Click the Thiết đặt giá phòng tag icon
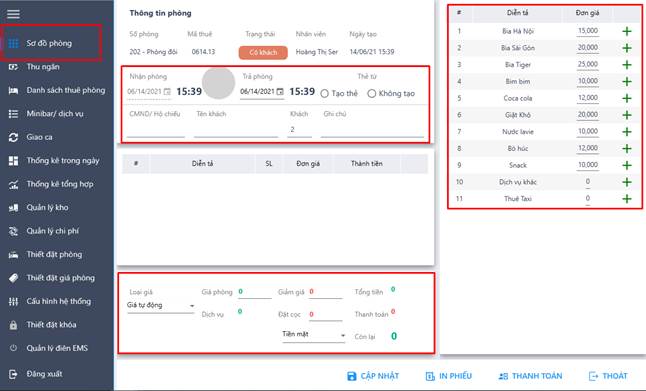Screen dimensions: 646x391 [x=13, y=278]
